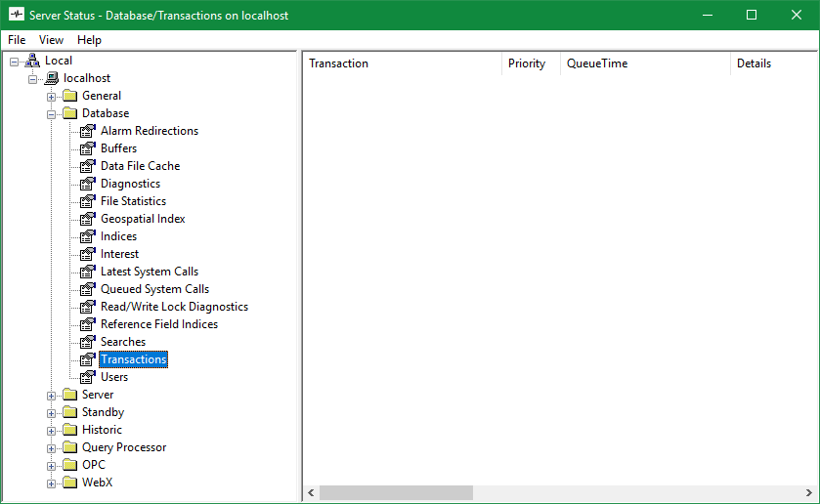820x504 pixels.
Task: Open the Help menu
Action: (x=89, y=40)
